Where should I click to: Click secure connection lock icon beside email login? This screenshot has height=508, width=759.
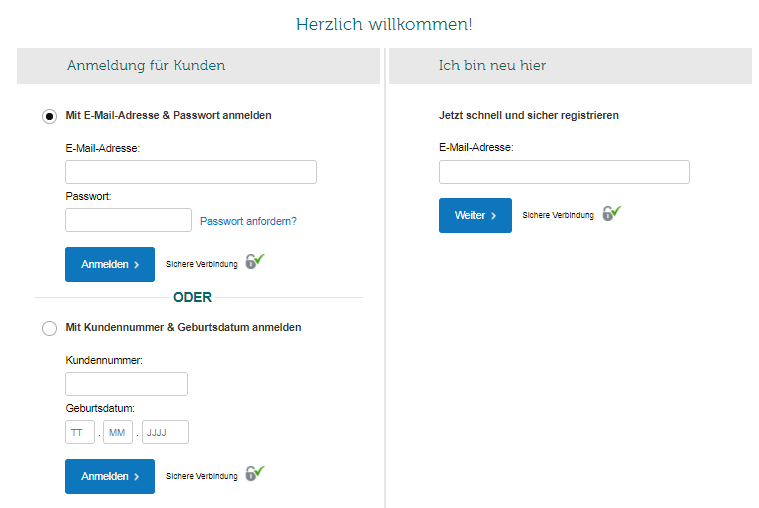(x=254, y=261)
